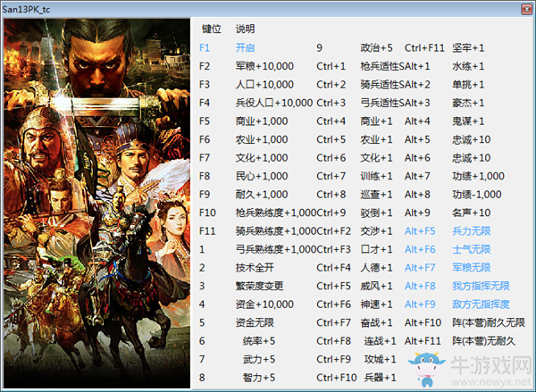
Task: Click the 坚牢+1 entry
Action: 468,47
